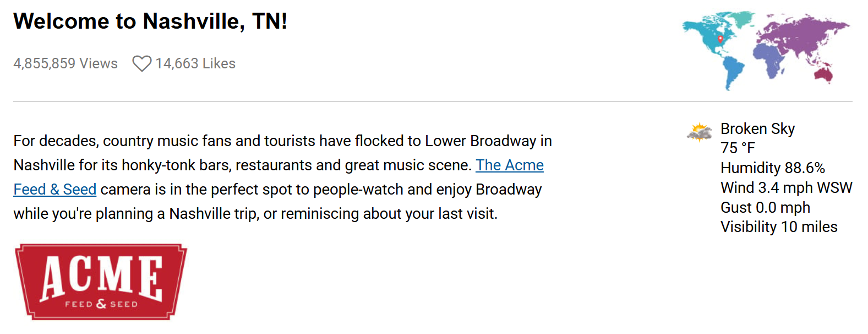Follow the underlined "Feed & Seed" link
This screenshot has width=868, height=334.
(x=55, y=190)
